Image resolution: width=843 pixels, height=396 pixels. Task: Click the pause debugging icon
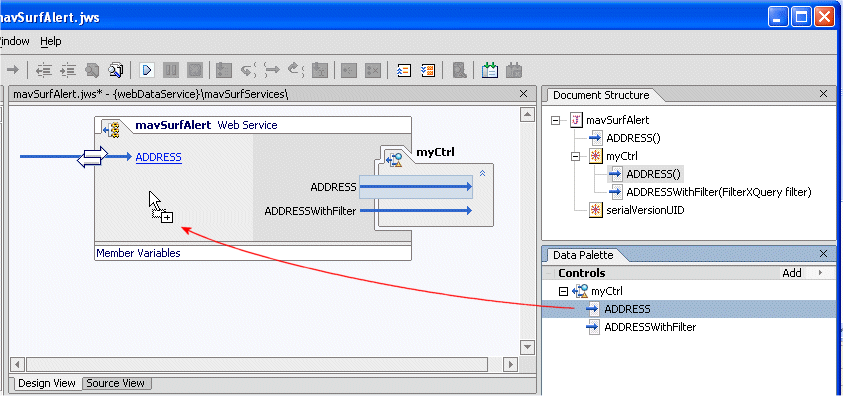(171, 70)
